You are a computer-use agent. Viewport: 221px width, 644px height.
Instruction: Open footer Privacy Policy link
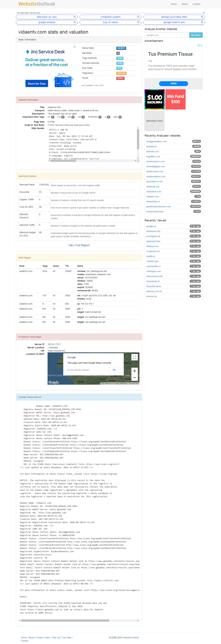coord(43,638)
